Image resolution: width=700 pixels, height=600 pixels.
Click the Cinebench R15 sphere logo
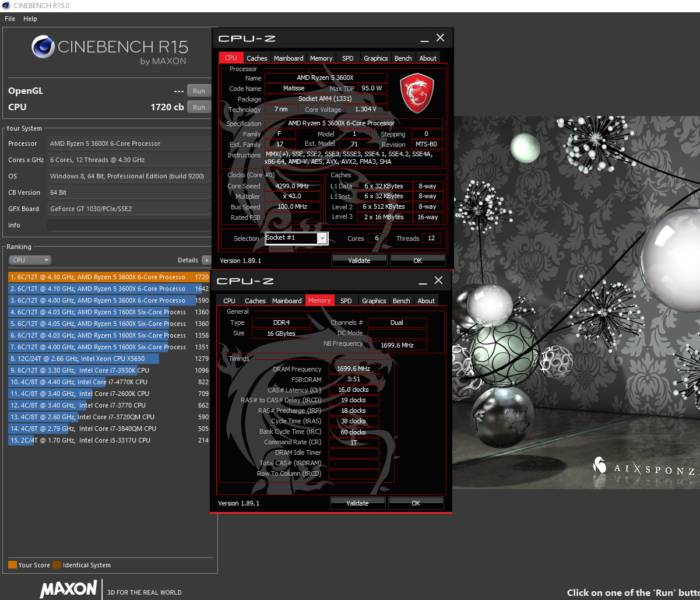coord(43,47)
